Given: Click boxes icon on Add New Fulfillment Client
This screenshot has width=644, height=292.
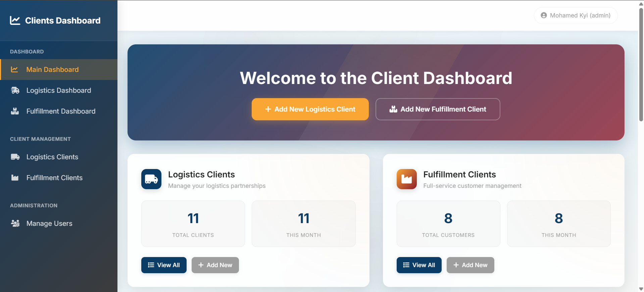Looking at the screenshot, I should (x=393, y=109).
